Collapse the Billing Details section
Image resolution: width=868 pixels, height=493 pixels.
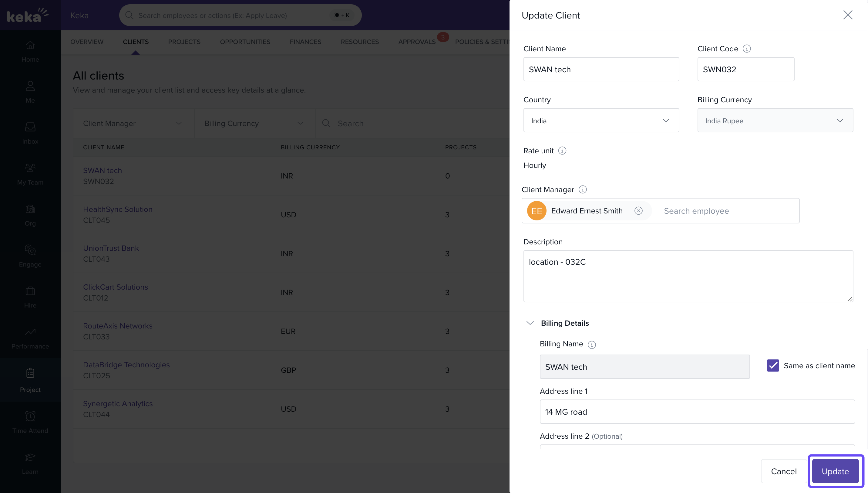pos(530,323)
